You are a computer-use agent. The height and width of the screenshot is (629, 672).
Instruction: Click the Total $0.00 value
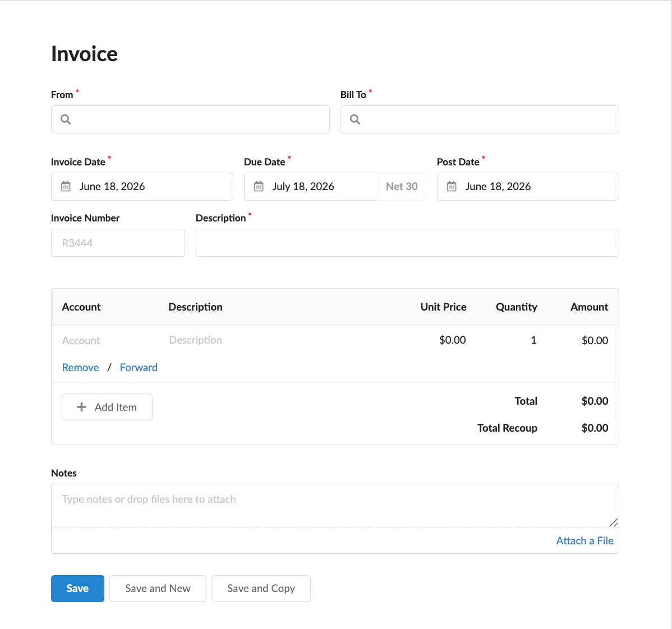tap(595, 401)
